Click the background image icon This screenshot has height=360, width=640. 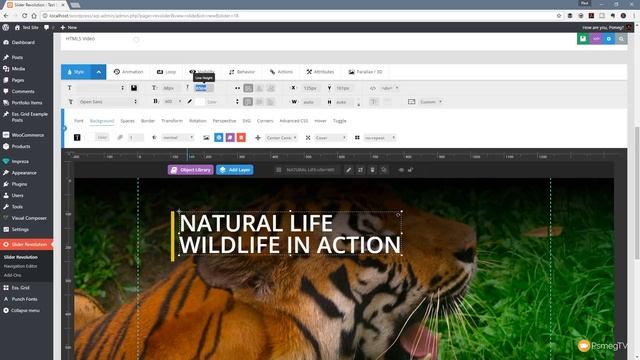[206, 138]
